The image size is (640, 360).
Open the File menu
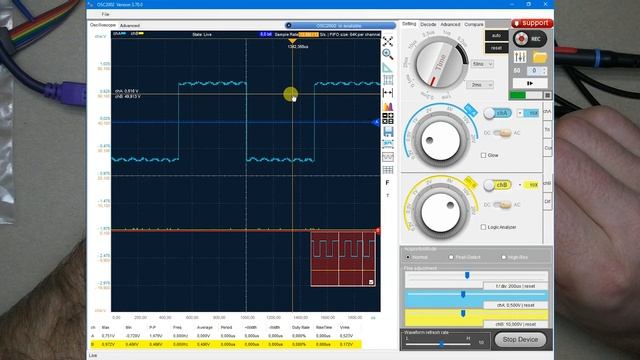(x=105, y=14)
